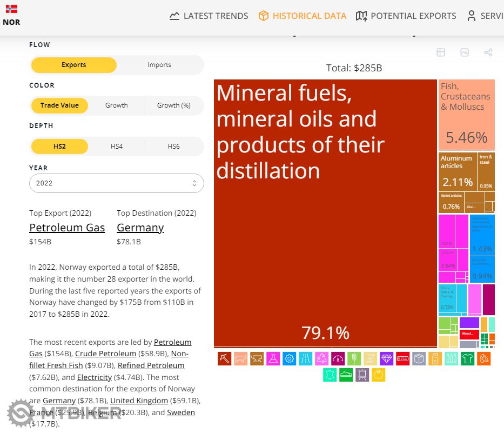Click the Germany top destination link
504x433 pixels.
coord(140,228)
